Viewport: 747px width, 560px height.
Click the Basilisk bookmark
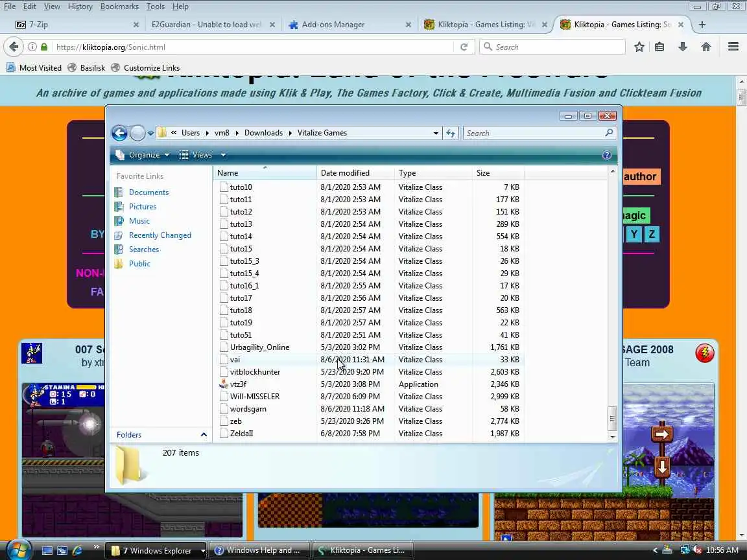tap(86, 67)
